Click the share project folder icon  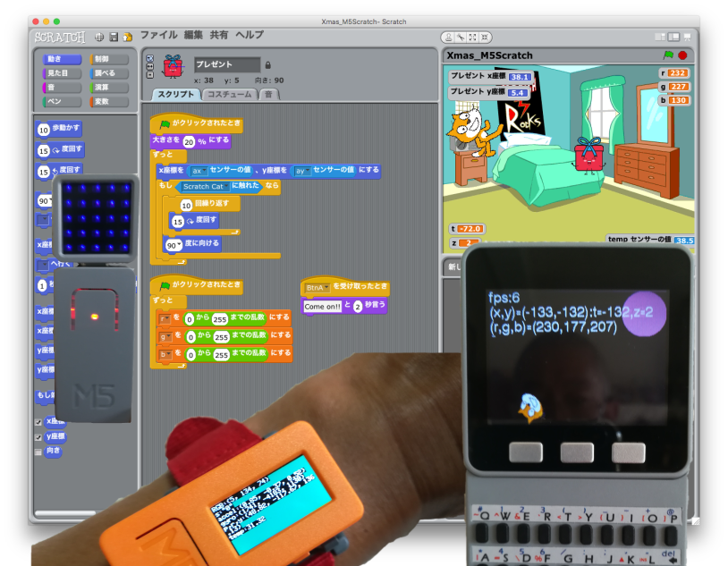tap(128, 37)
